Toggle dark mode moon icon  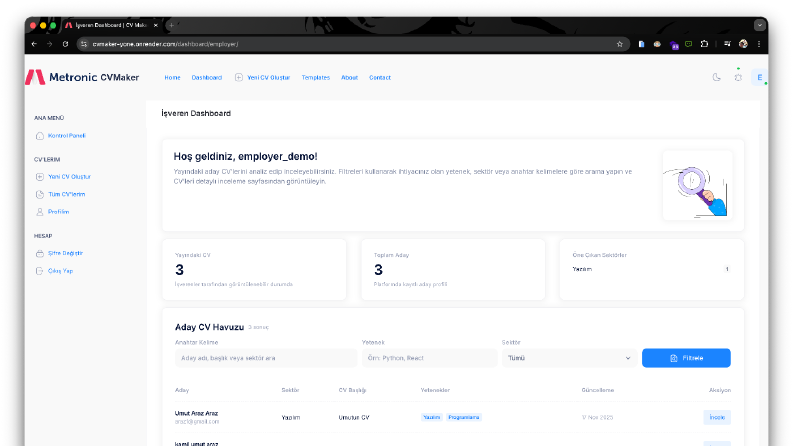[716, 77]
